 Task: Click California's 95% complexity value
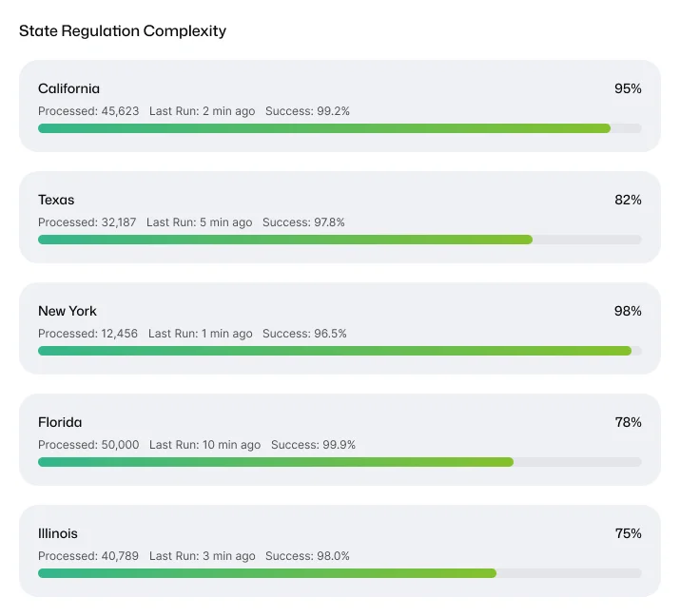coord(628,88)
